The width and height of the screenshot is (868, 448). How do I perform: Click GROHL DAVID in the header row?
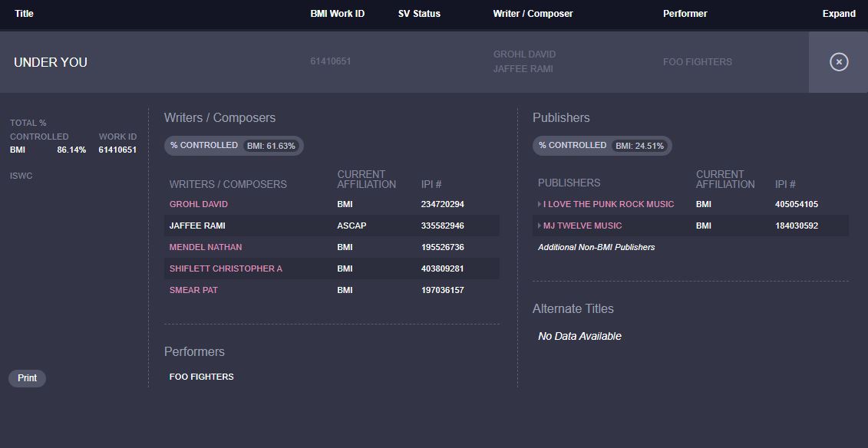coord(524,54)
